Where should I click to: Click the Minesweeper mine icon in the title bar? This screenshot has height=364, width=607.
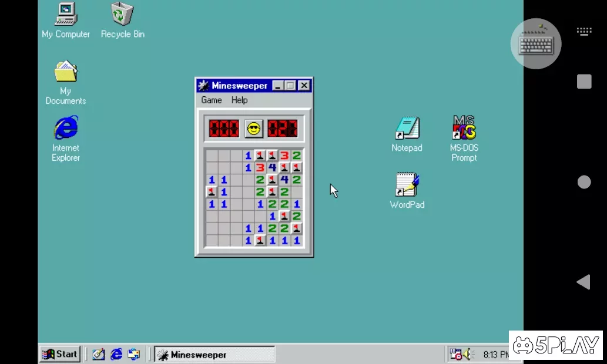coord(204,86)
